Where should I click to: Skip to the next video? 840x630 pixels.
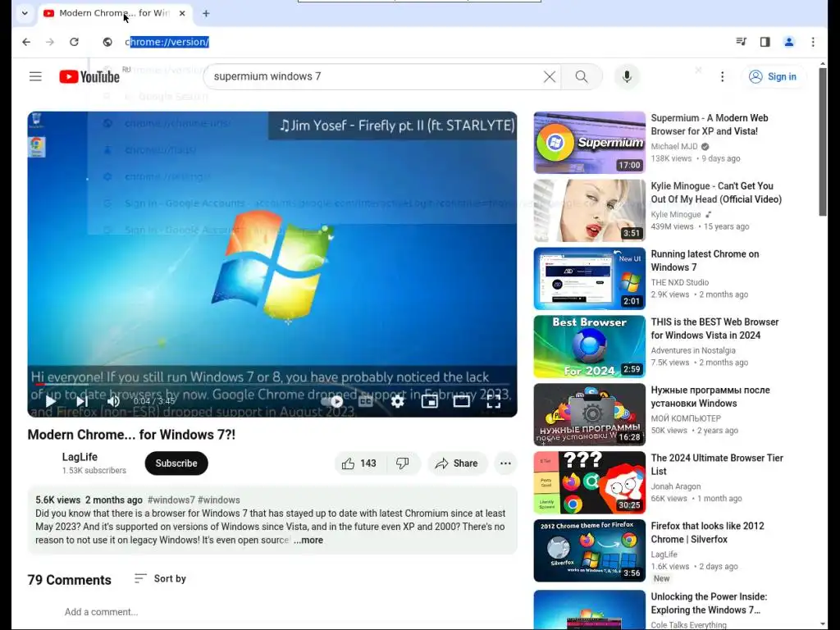click(82, 401)
